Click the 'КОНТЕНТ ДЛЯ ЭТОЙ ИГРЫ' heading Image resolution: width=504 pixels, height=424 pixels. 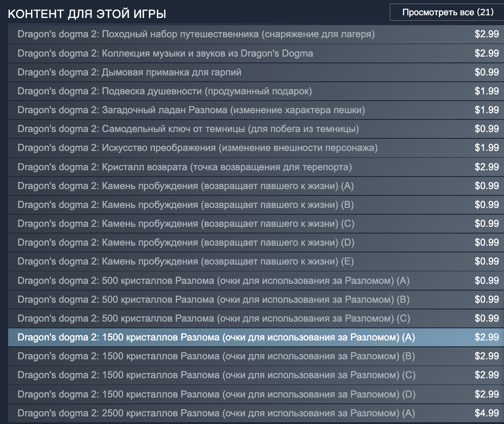click(x=87, y=14)
